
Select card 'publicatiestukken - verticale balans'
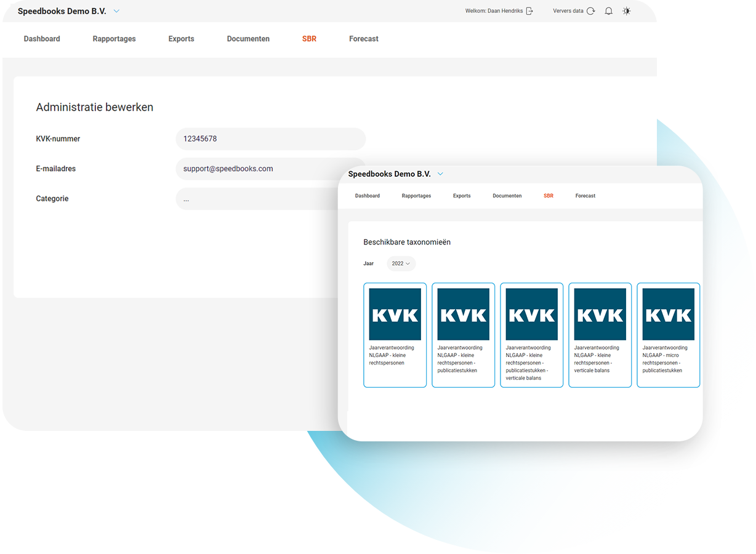pyautogui.click(x=532, y=335)
